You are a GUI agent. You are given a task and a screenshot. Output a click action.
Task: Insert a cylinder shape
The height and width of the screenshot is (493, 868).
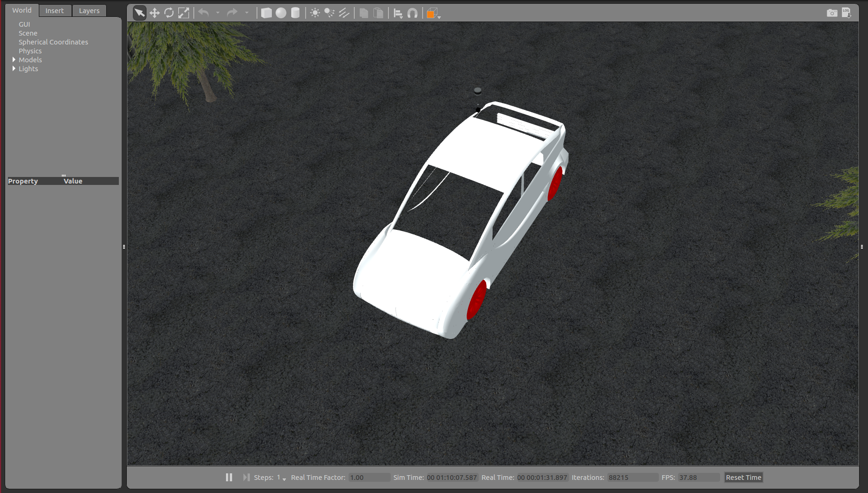(295, 13)
